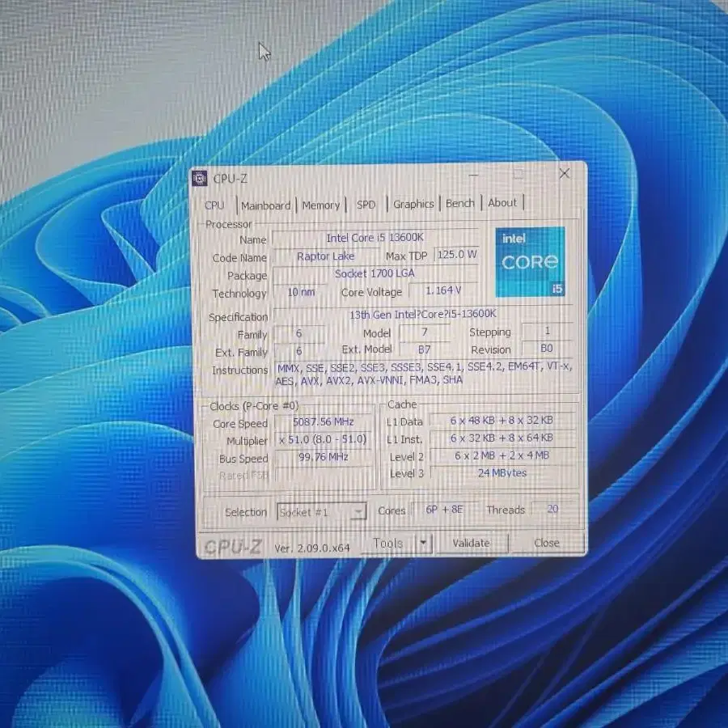728x728 pixels.
Task: Click the 125.0 W Max TDP value
Action: [457, 255]
